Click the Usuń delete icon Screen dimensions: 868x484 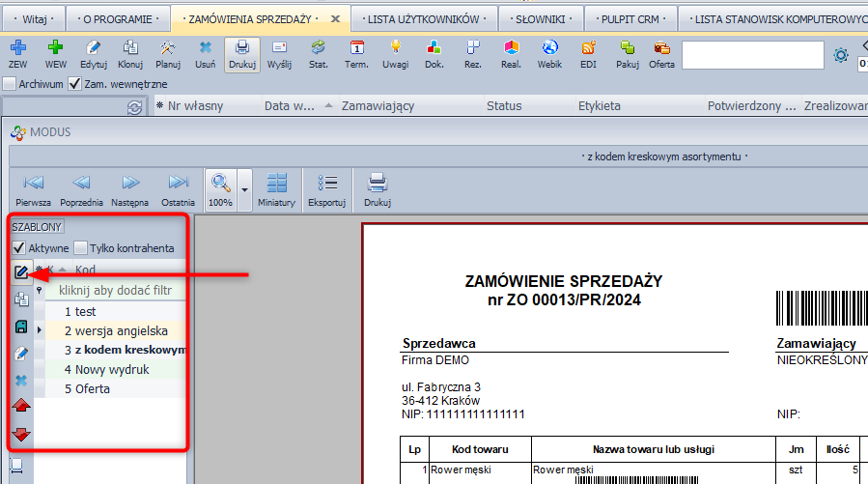(205, 48)
